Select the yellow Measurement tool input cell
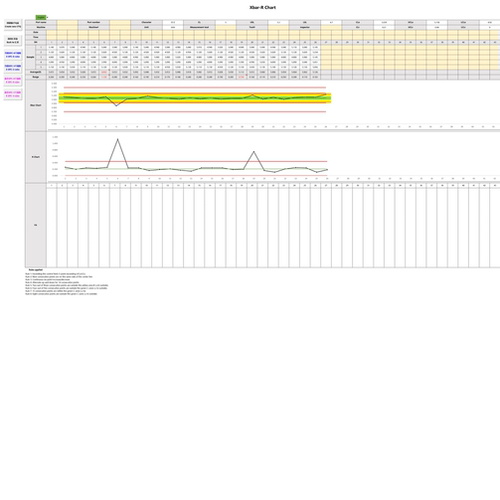Viewport: 500px width, 500px height. click(226, 27)
